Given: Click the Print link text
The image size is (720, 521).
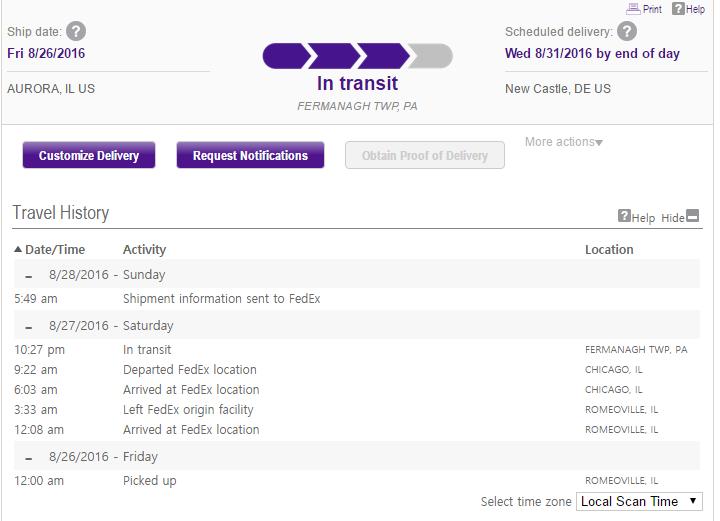Looking at the screenshot, I should [x=652, y=9].
